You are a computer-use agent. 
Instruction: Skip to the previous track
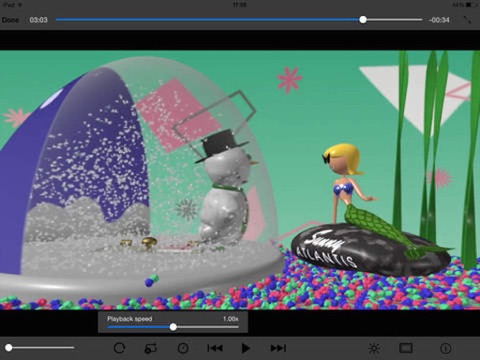pos(215,348)
